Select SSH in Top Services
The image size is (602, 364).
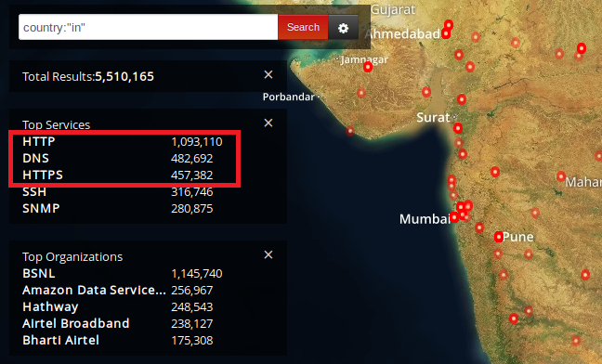point(34,192)
